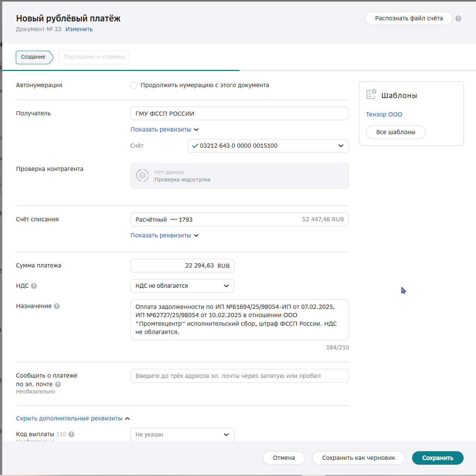Screen dimensions: 476x476
Task: Click the Изменить document number link
Action: point(79,29)
